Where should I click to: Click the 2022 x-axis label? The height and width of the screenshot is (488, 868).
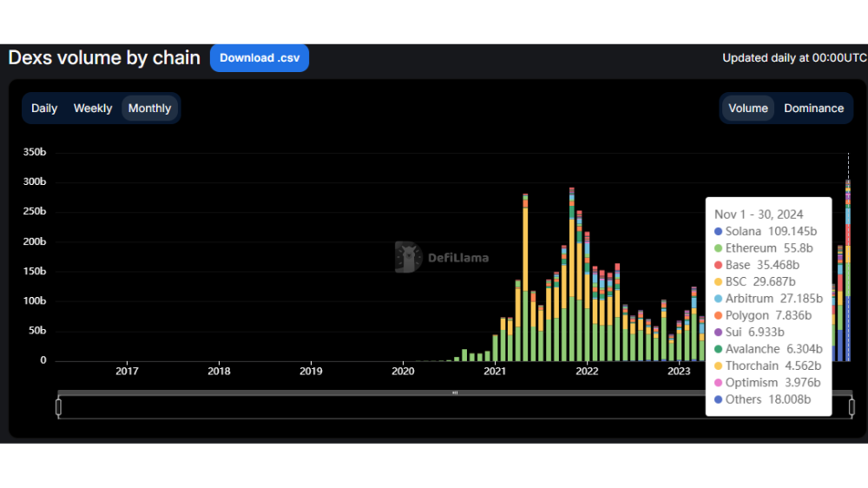point(587,371)
